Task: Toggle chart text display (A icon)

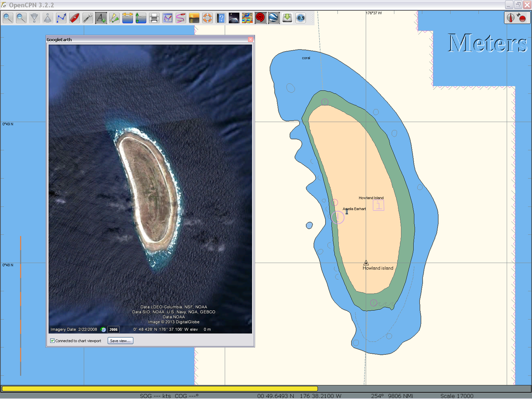Action: (101, 18)
